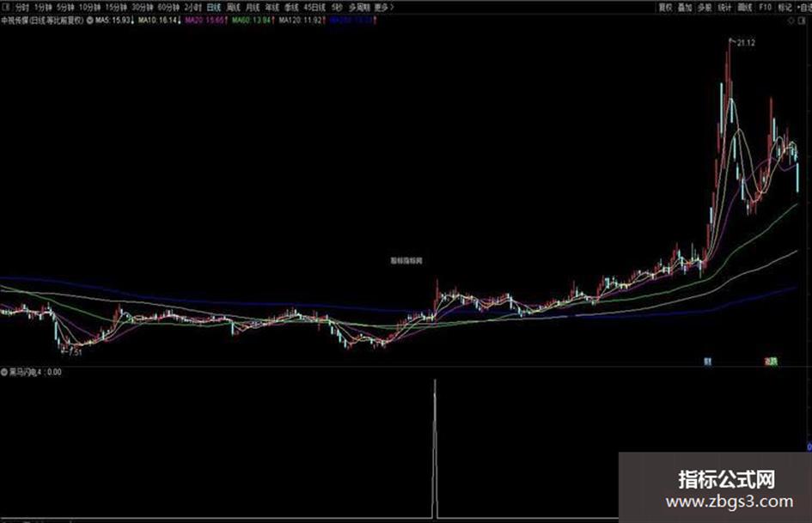Click the round icon beside 黑马闪电
This screenshot has width=812, height=523.
click(x=4, y=372)
